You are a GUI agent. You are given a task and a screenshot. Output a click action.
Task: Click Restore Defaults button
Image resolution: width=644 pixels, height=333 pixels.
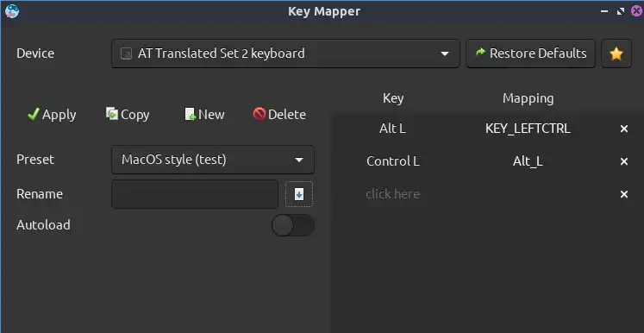(530, 53)
